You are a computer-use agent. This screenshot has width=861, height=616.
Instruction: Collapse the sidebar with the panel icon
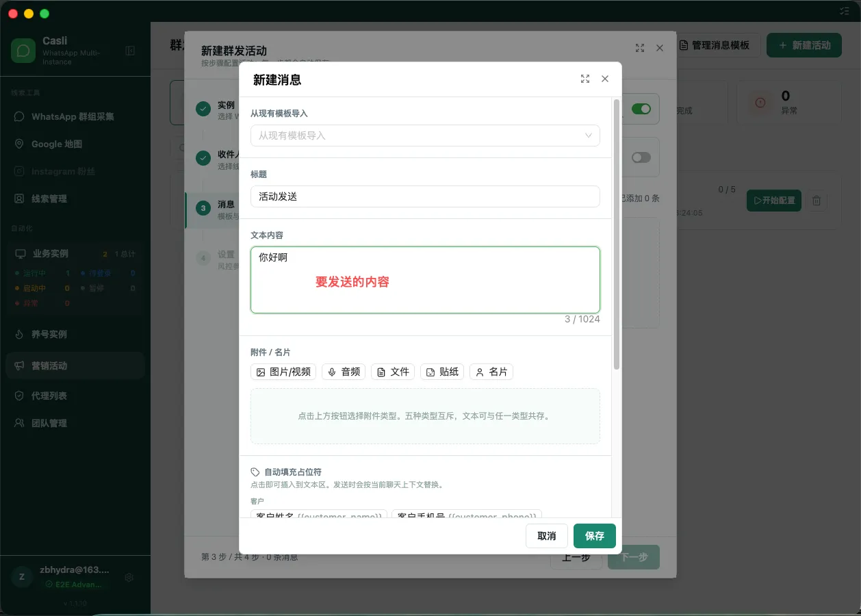pyautogui.click(x=130, y=51)
